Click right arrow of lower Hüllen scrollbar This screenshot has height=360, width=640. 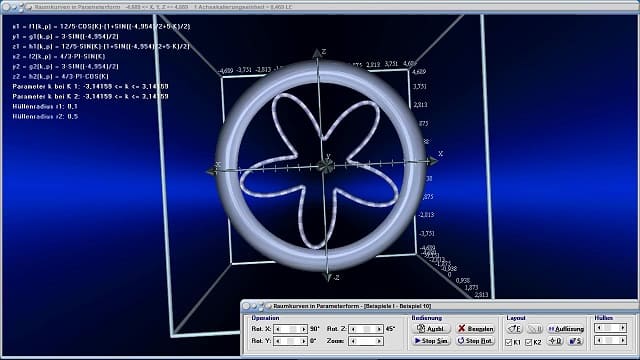622,340
